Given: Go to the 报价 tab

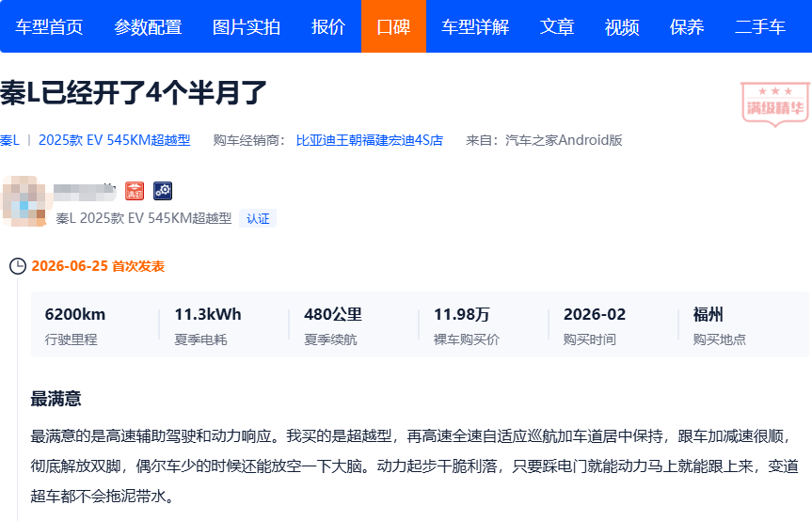Looking at the screenshot, I should 327,26.
